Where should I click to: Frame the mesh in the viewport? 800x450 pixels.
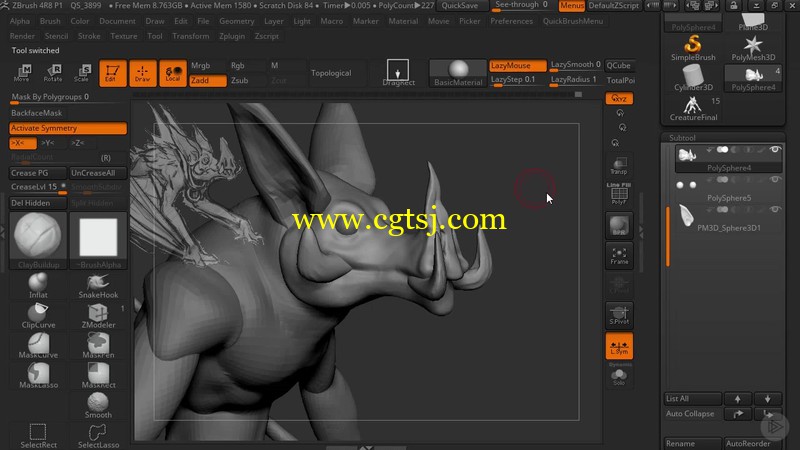tap(619, 256)
